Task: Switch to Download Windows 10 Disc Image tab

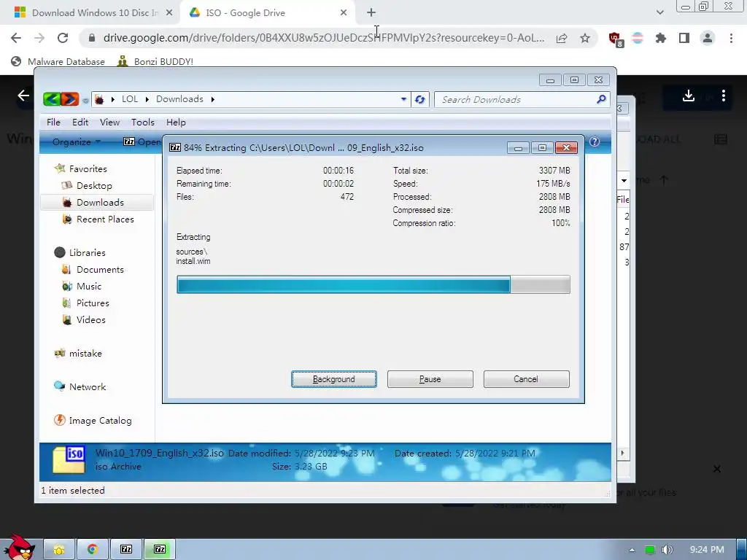Action: [x=94, y=13]
